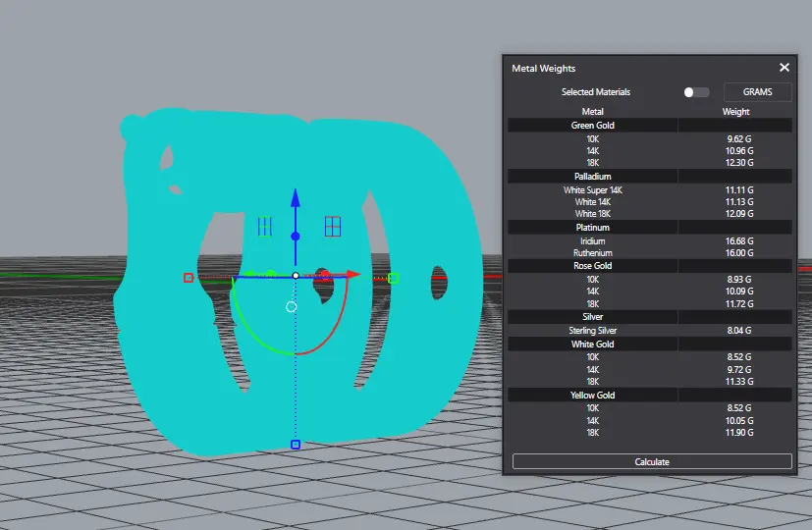This screenshot has height=530, width=812.
Task: Select the Platinum category header
Action: [x=592, y=228]
